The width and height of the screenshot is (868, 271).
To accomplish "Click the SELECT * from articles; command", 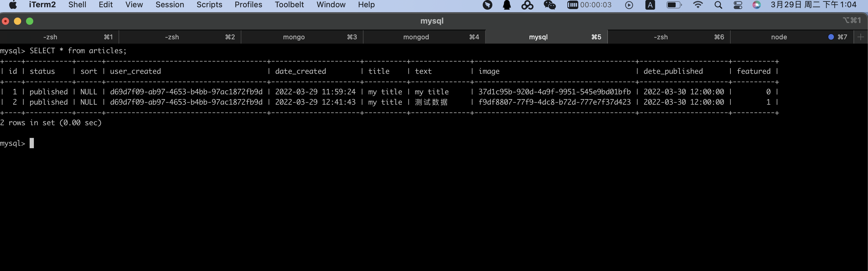I will coord(78,51).
